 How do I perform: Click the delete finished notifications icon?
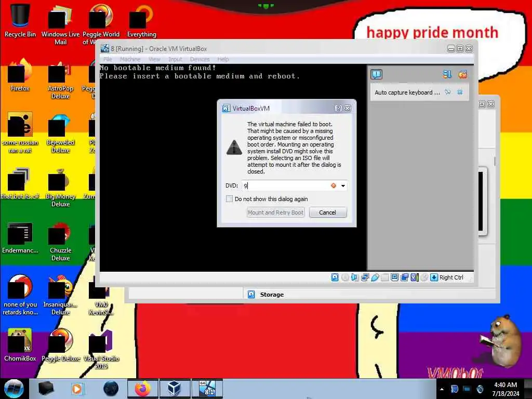tap(462, 74)
